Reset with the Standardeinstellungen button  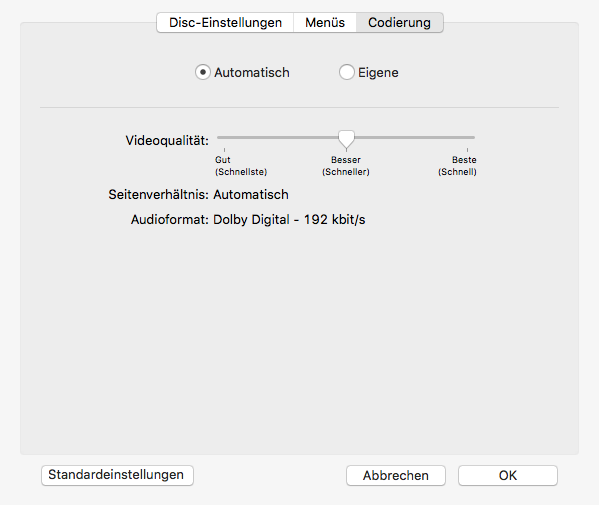pyautogui.click(x=117, y=475)
